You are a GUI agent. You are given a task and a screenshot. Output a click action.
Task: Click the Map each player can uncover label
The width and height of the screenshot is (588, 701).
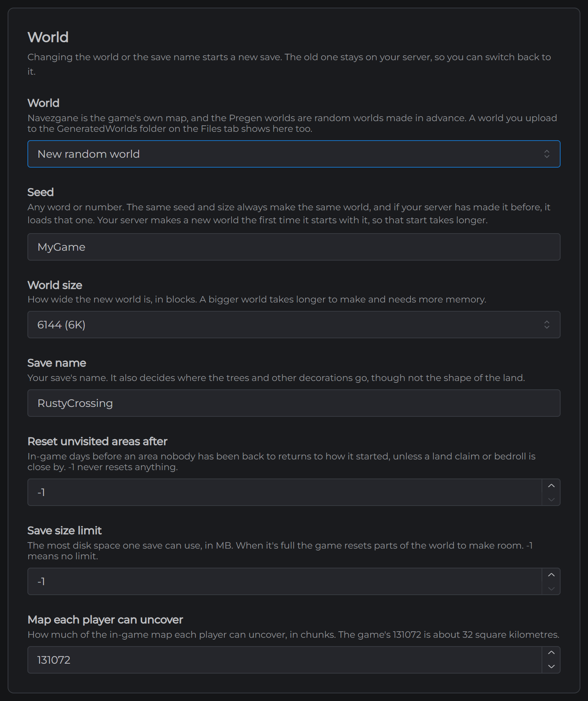point(105,619)
